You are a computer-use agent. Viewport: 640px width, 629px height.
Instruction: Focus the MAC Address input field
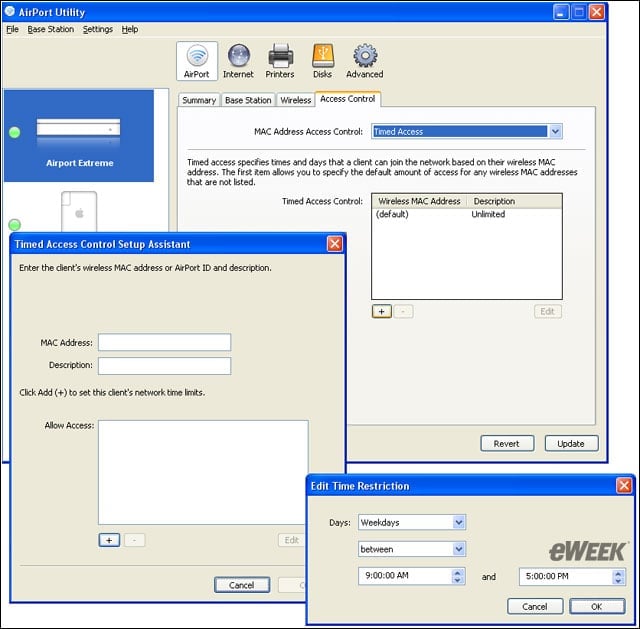[x=164, y=342]
